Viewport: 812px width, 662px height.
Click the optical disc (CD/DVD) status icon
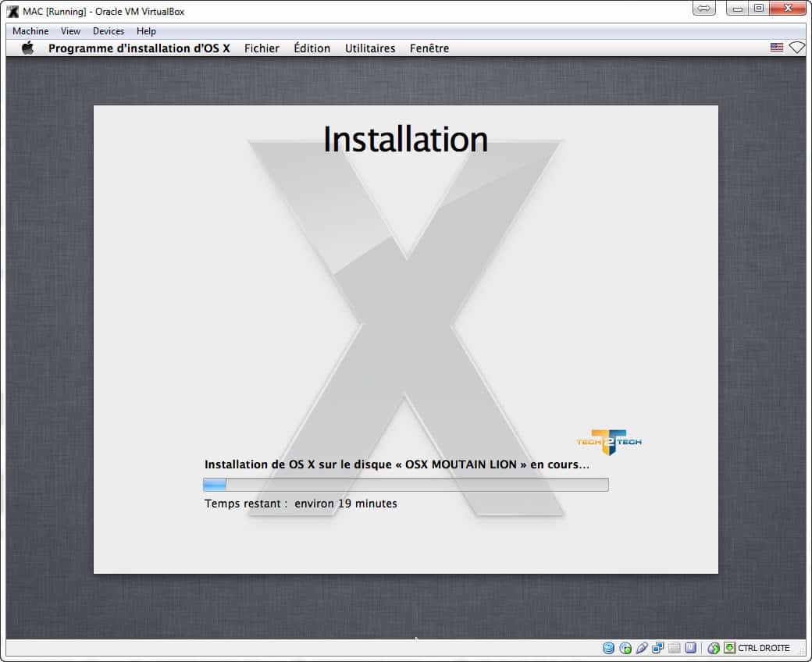point(625,648)
